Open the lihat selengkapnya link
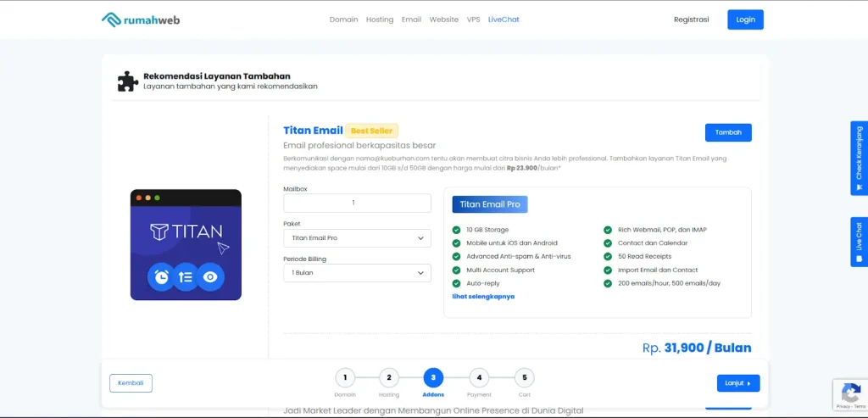Screen dimensions: 868x418 click(x=483, y=297)
